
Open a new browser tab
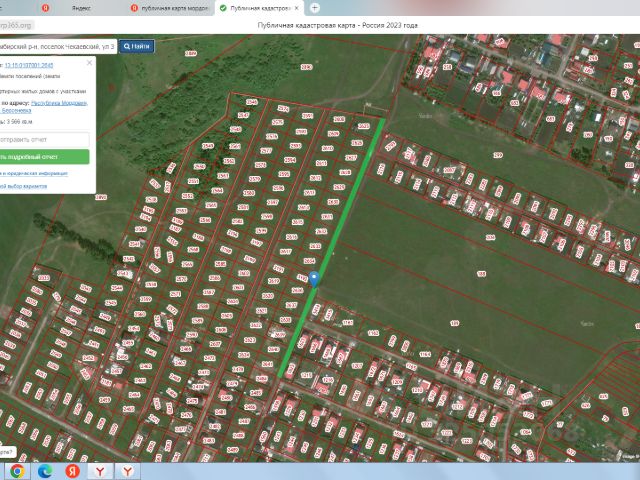pyautogui.click(x=315, y=7)
